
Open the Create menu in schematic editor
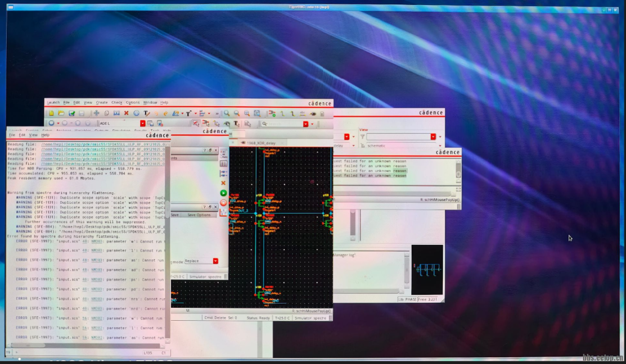(102, 102)
